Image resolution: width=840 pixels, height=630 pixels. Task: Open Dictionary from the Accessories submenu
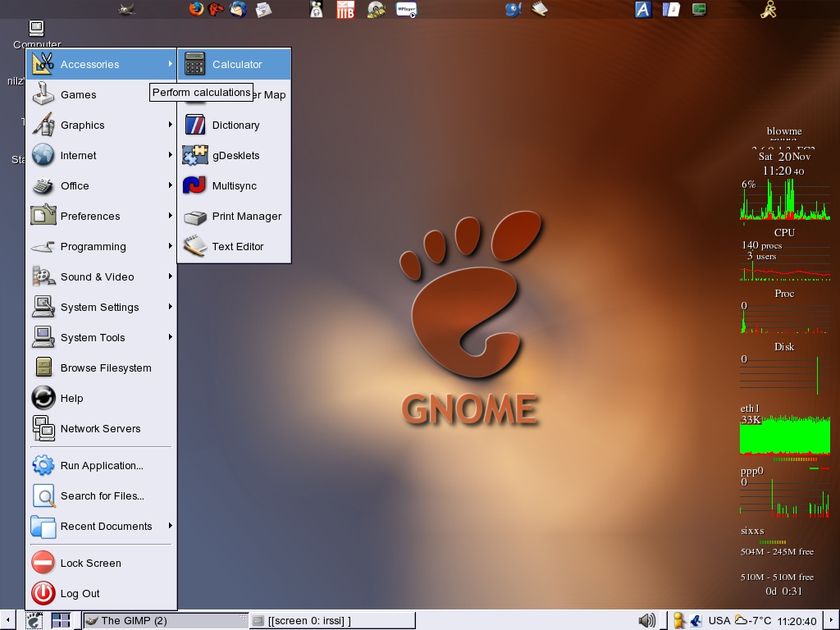coord(235,125)
